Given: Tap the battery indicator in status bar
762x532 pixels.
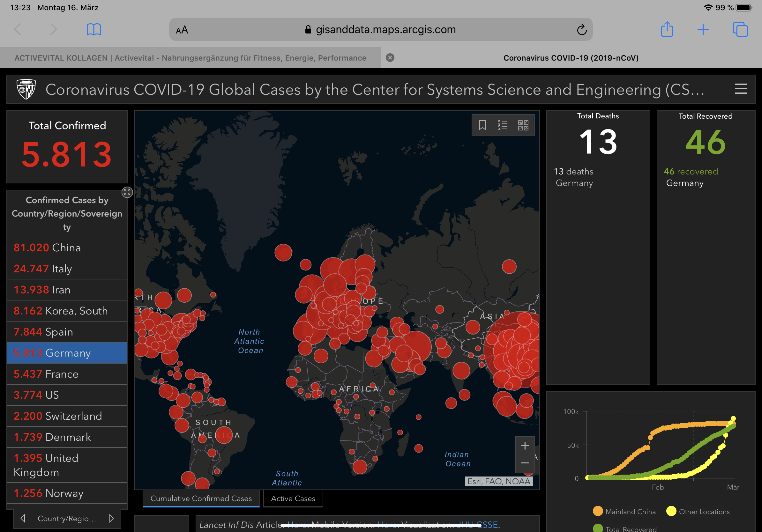Looking at the screenshot, I should tap(744, 8).
